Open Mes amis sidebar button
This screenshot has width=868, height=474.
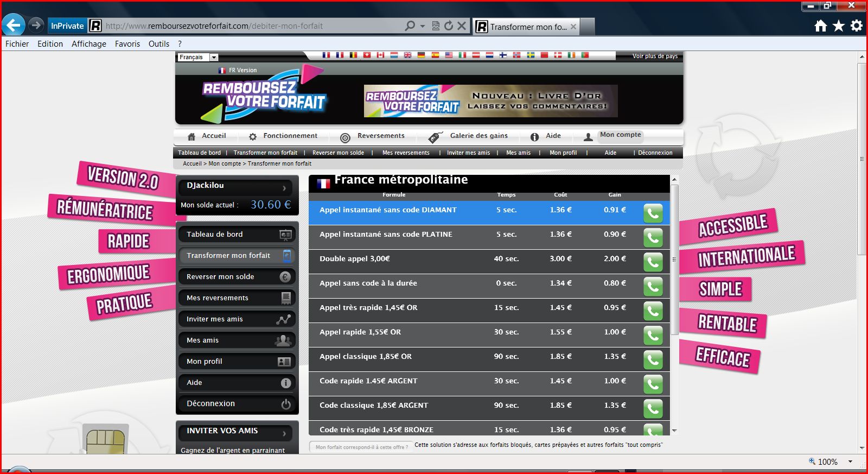tap(237, 340)
